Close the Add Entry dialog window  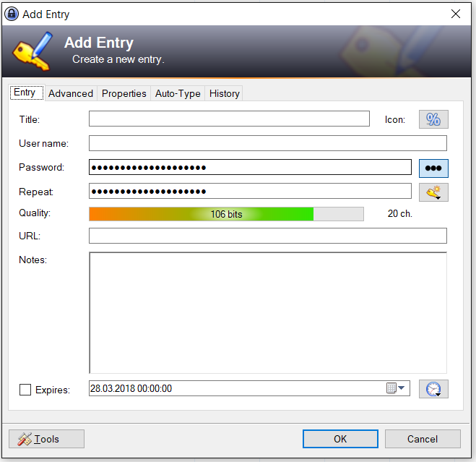[x=456, y=14]
